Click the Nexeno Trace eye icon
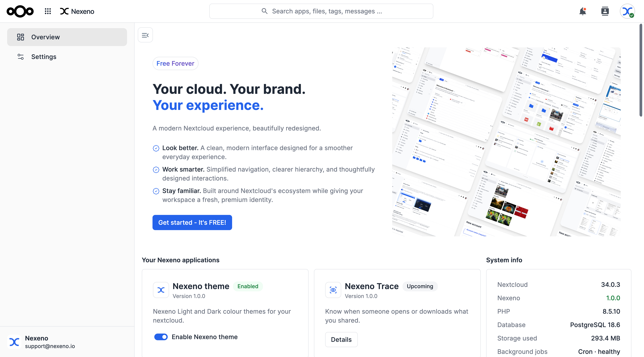This screenshot has height=357, width=644. pyautogui.click(x=333, y=290)
